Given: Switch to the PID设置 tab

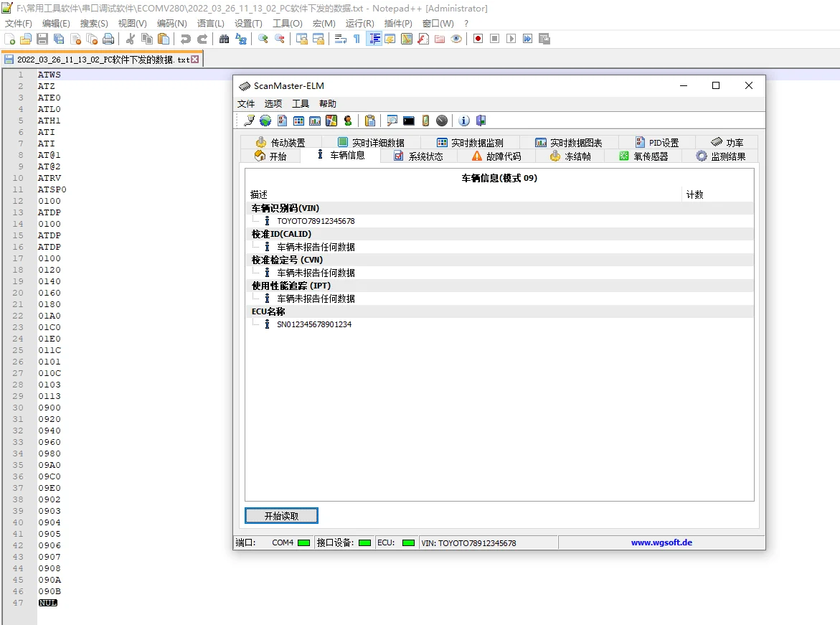Looking at the screenshot, I should click(x=657, y=143).
